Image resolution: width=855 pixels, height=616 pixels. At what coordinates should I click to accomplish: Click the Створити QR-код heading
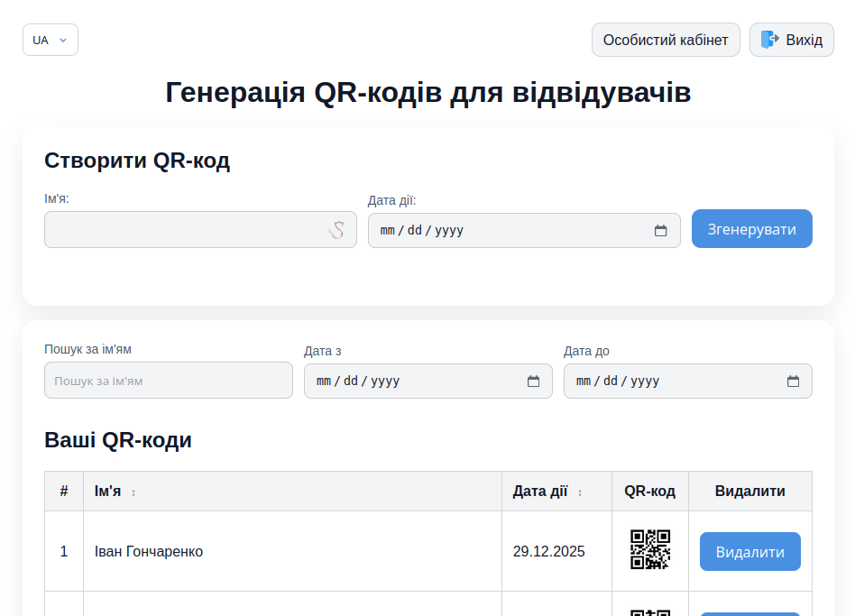(x=137, y=161)
